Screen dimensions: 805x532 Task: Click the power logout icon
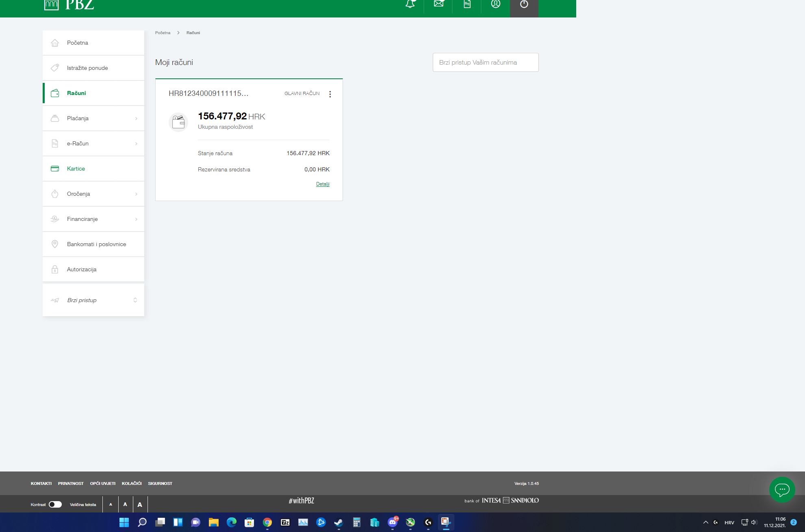[x=524, y=4]
